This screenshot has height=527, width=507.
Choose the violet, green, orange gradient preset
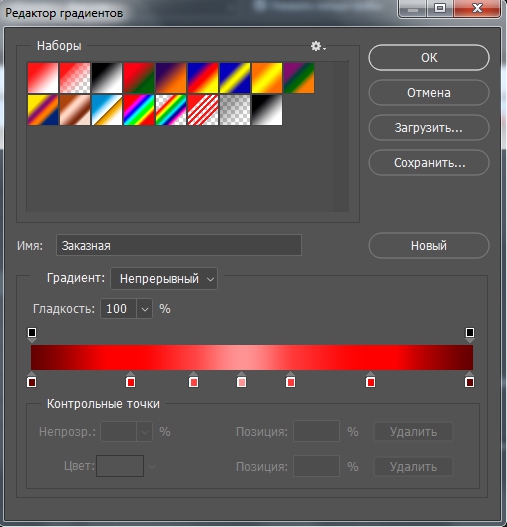pos(299,78)
